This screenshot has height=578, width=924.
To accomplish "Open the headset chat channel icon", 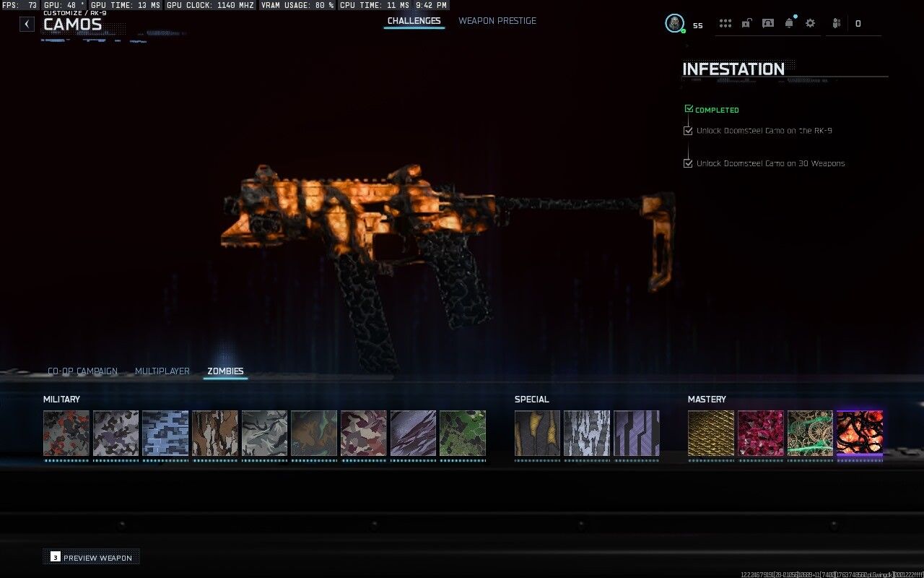I will [x=768, y=23].
